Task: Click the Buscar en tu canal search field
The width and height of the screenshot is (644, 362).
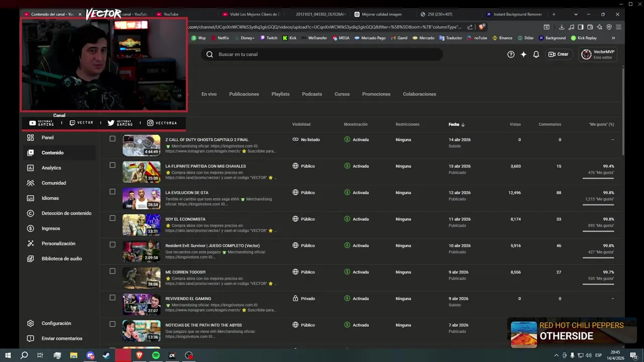Action: (322, 54)
